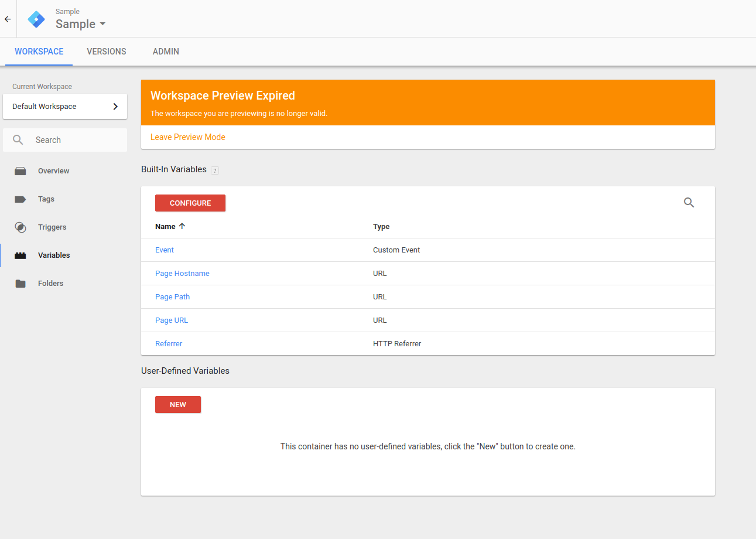Open the Sample container dropdown arrow
This screenshot has height=539, width=756.
[x=102, y=24]
